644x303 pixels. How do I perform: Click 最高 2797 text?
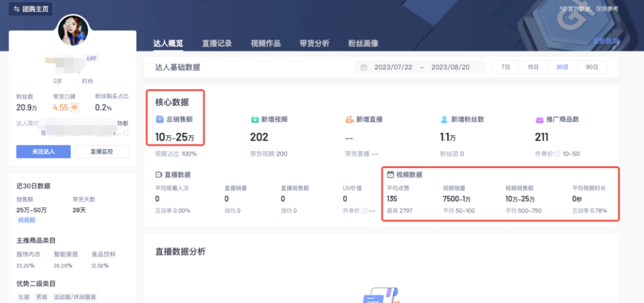coord(399,211)
